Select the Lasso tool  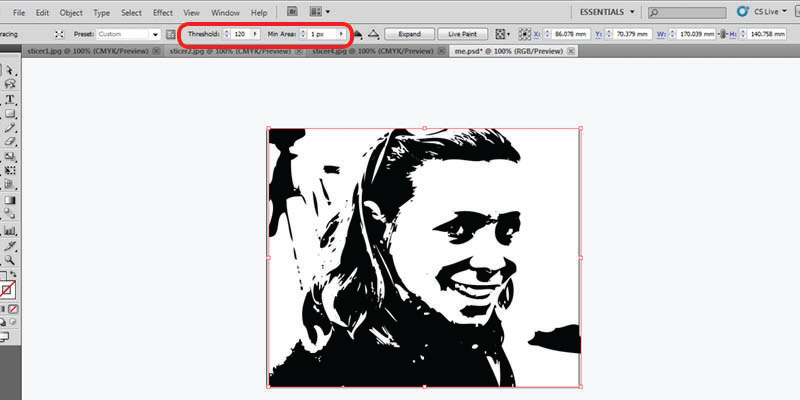tap(11, 84)
